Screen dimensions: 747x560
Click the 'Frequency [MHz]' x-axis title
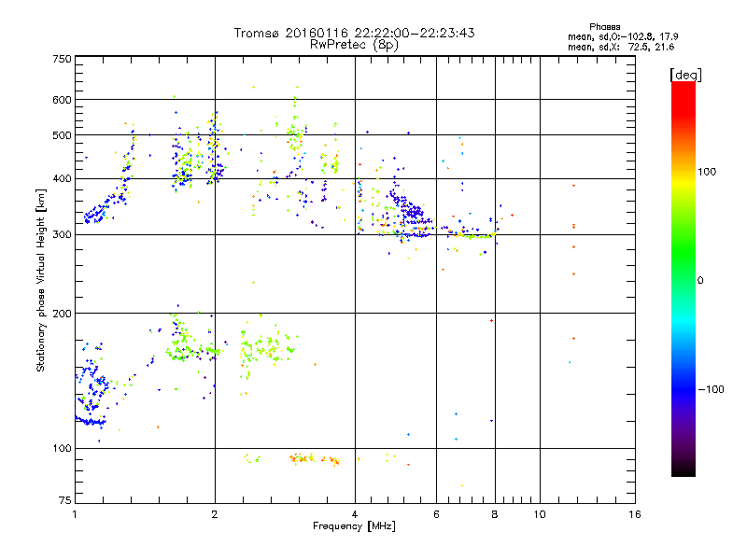coord(354,526)
